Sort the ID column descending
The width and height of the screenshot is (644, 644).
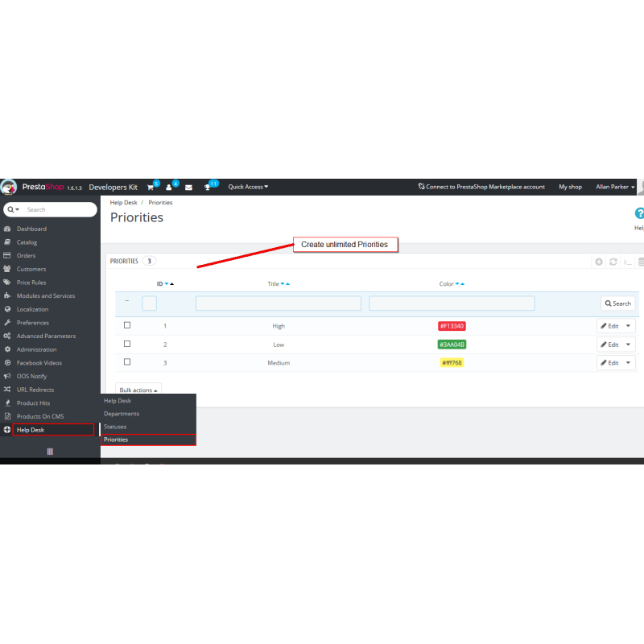(x=167, y=284)
